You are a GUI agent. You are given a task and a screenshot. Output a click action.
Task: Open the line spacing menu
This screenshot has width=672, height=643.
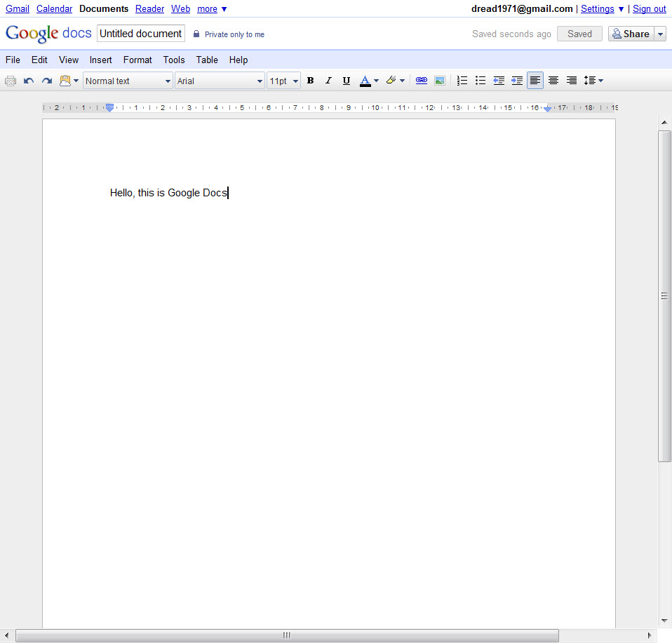pos(593,81)
